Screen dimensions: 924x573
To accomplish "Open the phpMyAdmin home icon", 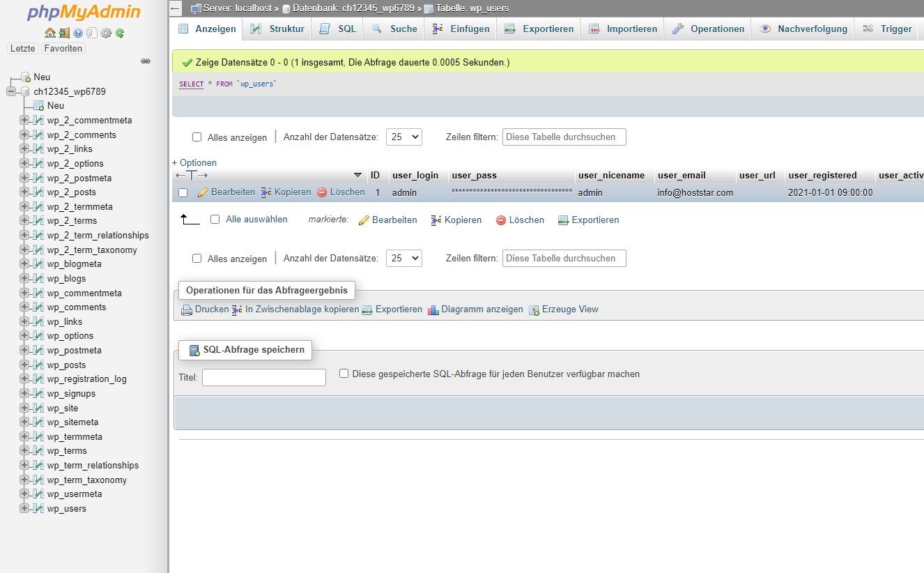I will (x=49, y=33).
